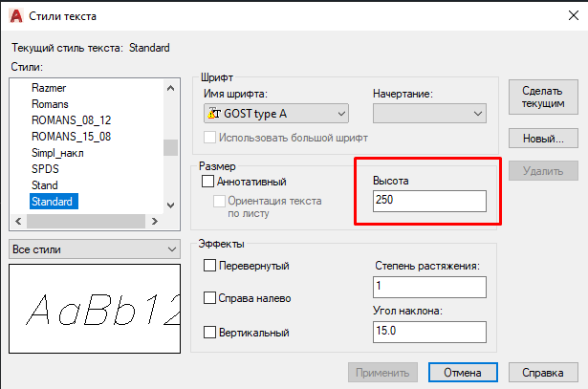Click the TrueType icon beside GOST type A
The image size is (588, 389).
(214, 114)
